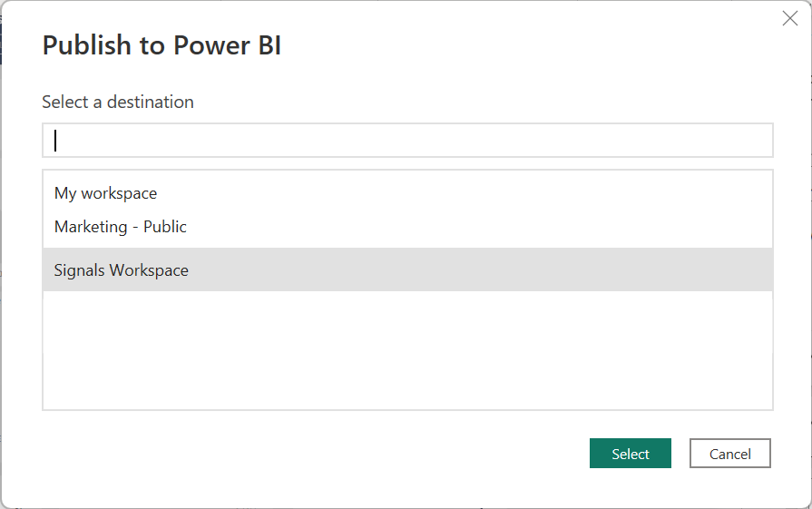Click the Publish to Power BI heading

tap(161, 45)
